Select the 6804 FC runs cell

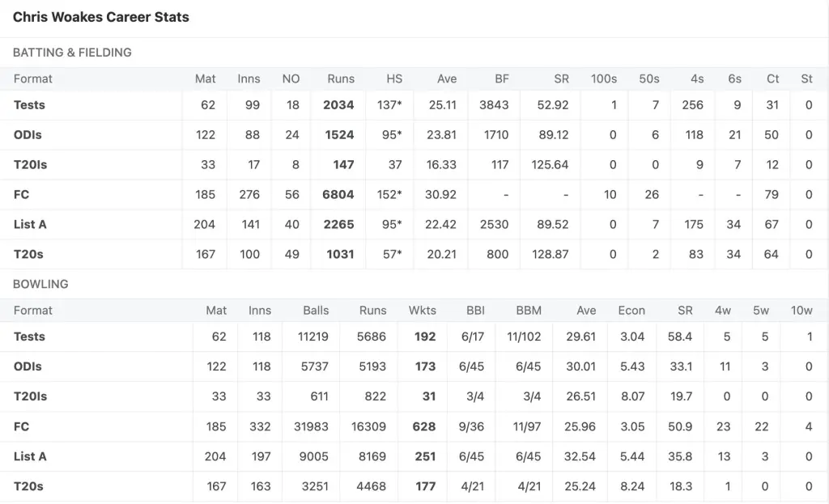[x=338, y=194]
